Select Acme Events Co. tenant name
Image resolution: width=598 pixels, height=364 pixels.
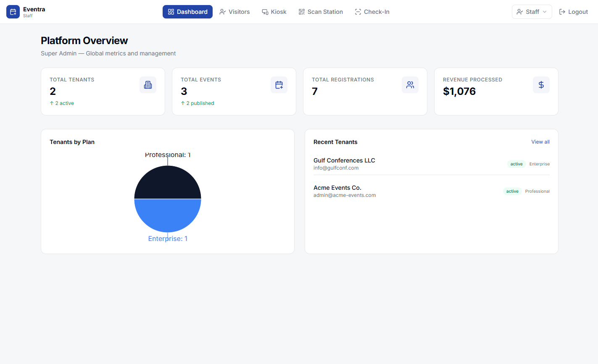pyautogui.click(x=337, y=188)
